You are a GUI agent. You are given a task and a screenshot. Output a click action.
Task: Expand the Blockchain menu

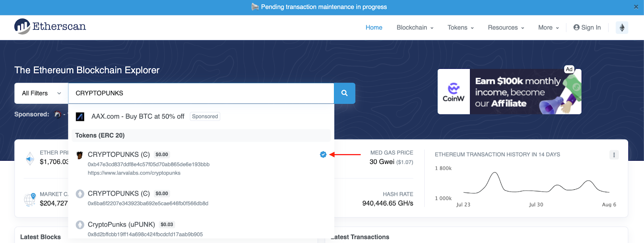(x=415, y=27)
